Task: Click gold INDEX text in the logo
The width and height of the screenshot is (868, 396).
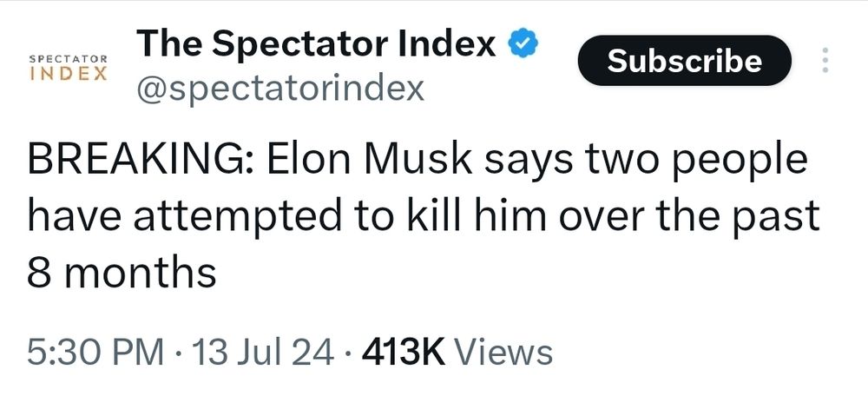Action: (x=68, y=74)
